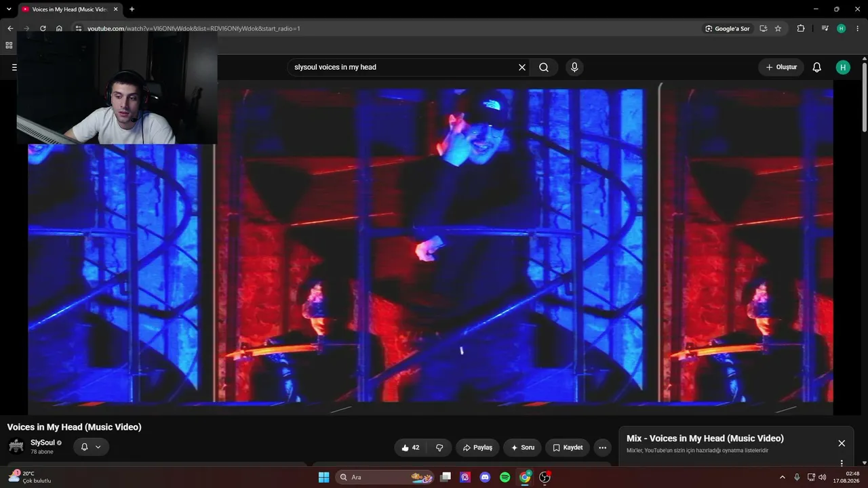The width and height of the screenshot is (868, 488).
Task: Open Chrome media controls icon
Action: pyautogui.click(x=825, y=28)
